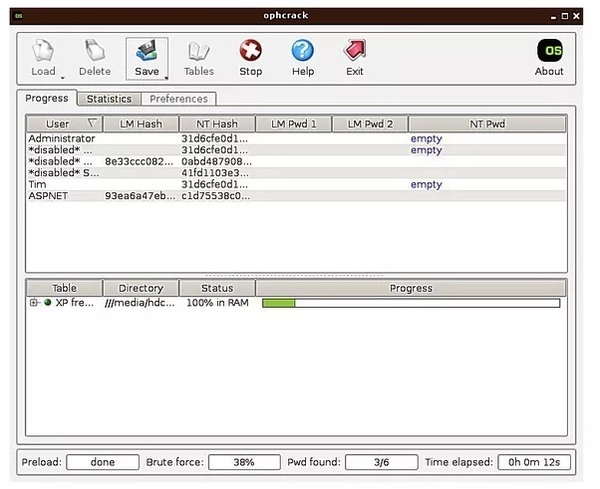Click the NT Pwd column header

[x=487, y=124]
